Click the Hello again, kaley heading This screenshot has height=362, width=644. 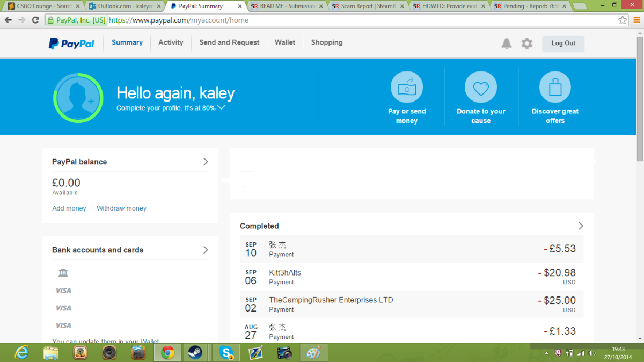point(175,93)
